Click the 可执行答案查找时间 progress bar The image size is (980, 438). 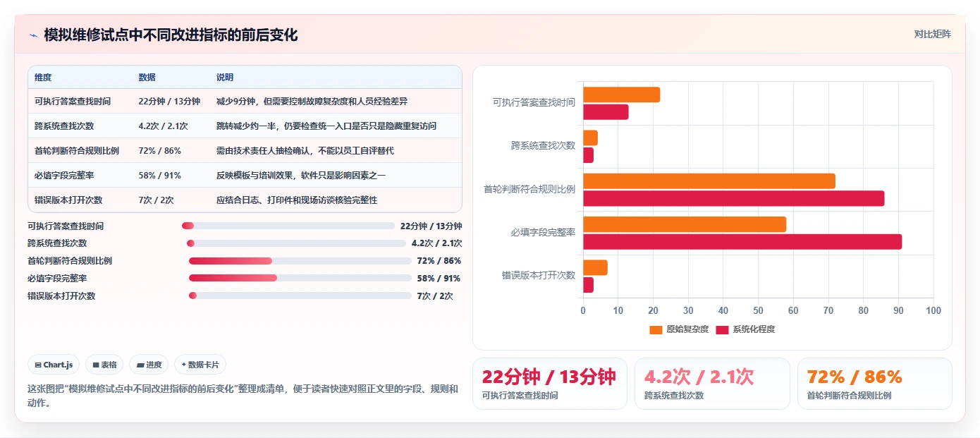pos(288,226)
